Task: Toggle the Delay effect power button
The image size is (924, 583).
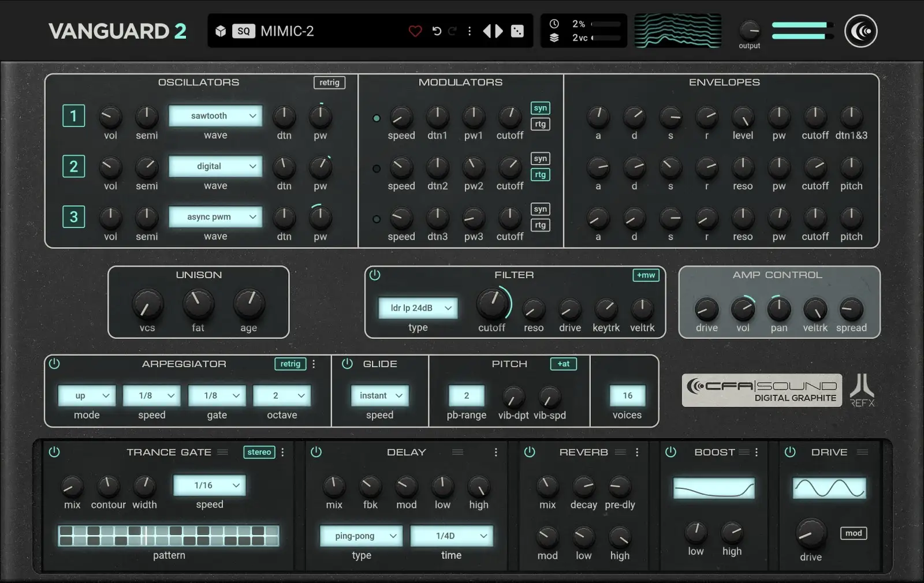Action: point(316,452)
